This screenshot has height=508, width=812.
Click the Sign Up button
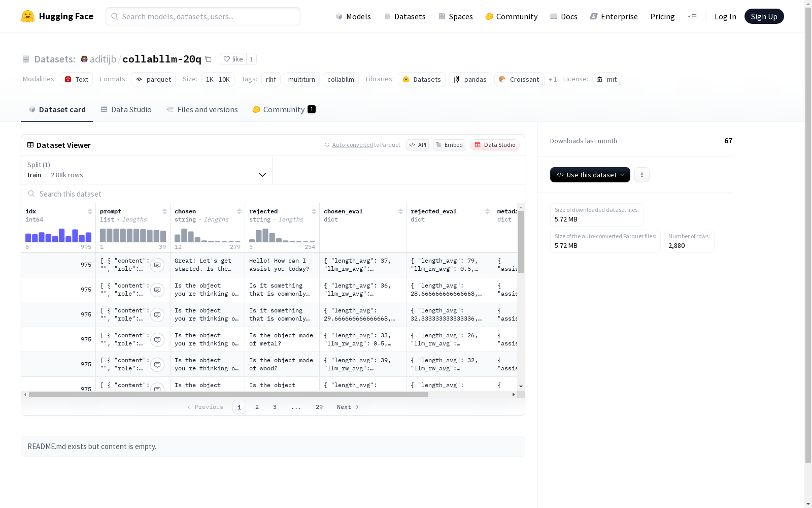pos(764,16)
